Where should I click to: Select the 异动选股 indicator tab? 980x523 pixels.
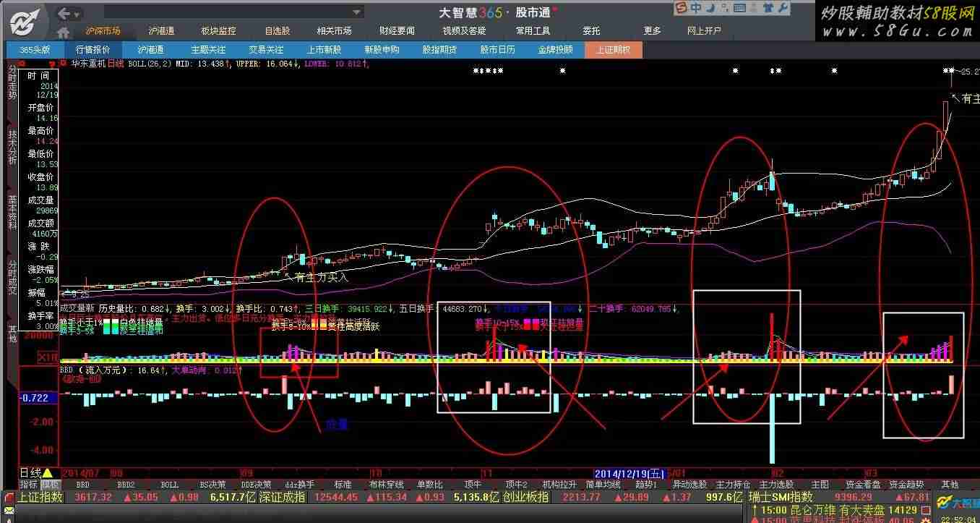pos(690,485)
